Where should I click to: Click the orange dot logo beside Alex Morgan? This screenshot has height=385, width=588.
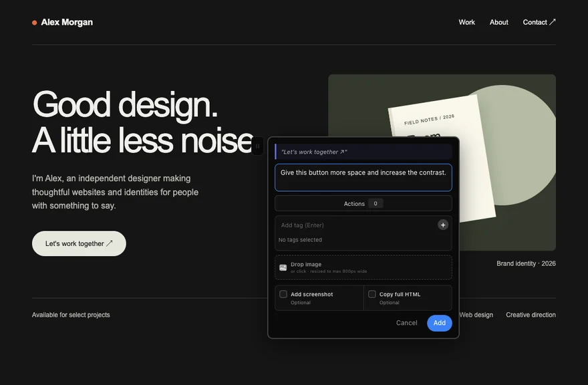click(35, 23)
